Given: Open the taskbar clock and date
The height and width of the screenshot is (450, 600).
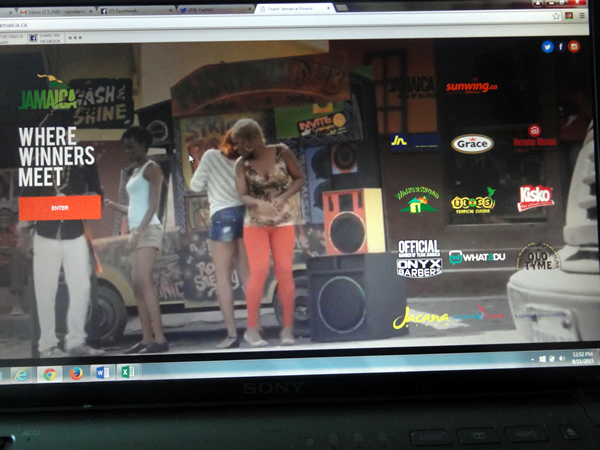Looking at the screenshot, I should (x=582, y=357).
